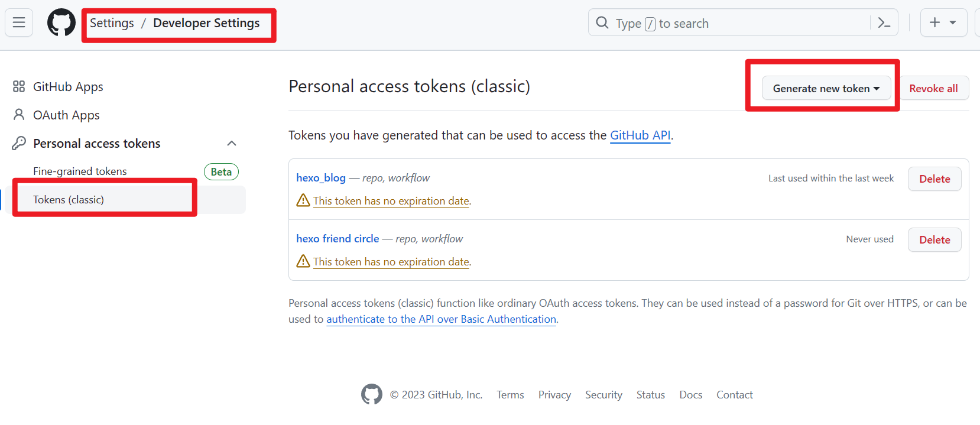This screenshot has height=425, width=980.
Task: Click the GitHub Apps grid icon
Action: 19,86
